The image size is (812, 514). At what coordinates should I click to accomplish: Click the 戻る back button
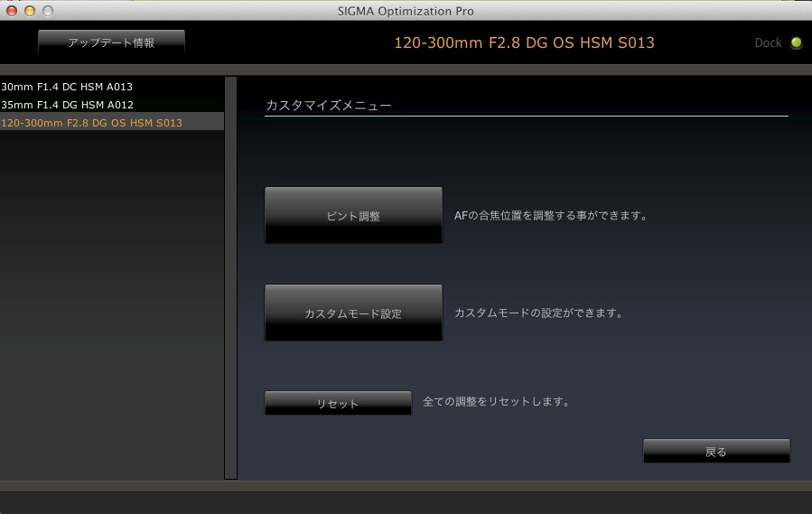(x=716, y=451)
